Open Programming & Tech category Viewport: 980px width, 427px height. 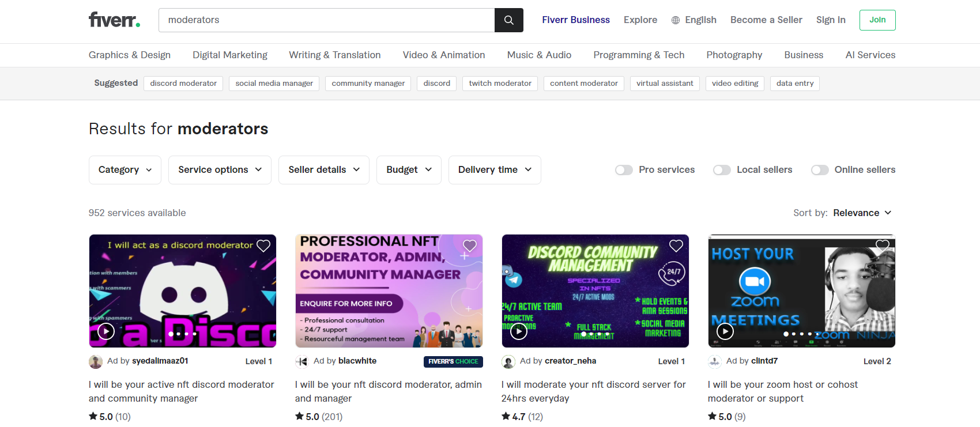pyautogui.click(x=639, y=55)
